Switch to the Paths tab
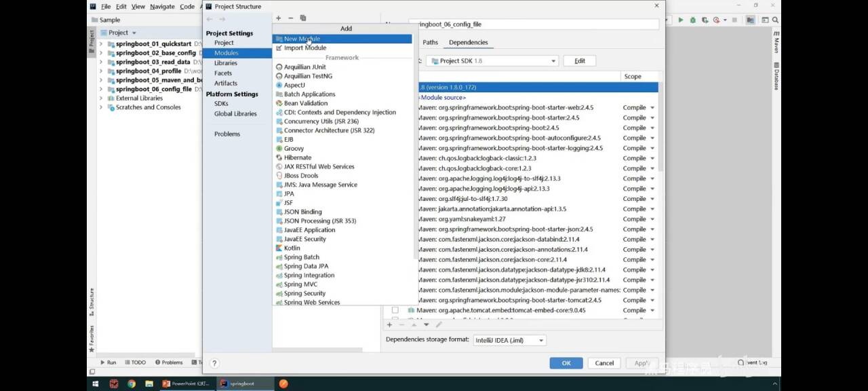 [x=431, y=42]
